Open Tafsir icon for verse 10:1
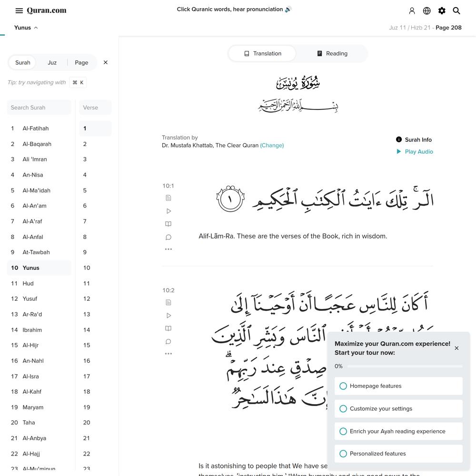Image resolution: width=476 pixels, height=476 pixels. 168,198
